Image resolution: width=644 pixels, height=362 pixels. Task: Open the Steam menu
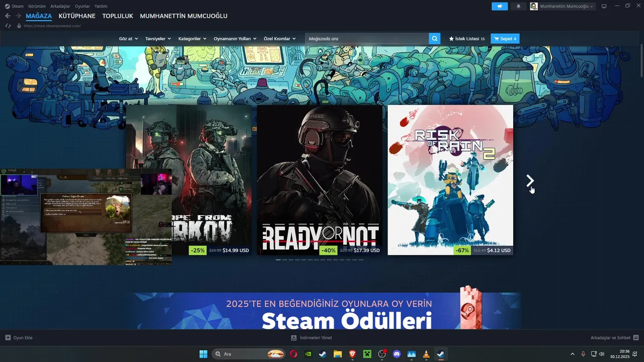(x=18, y=6)
